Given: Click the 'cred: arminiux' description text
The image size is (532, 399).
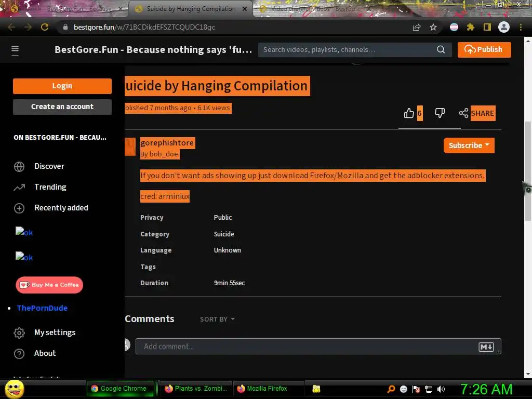Looking at the screenshot, I should point(165,196).
